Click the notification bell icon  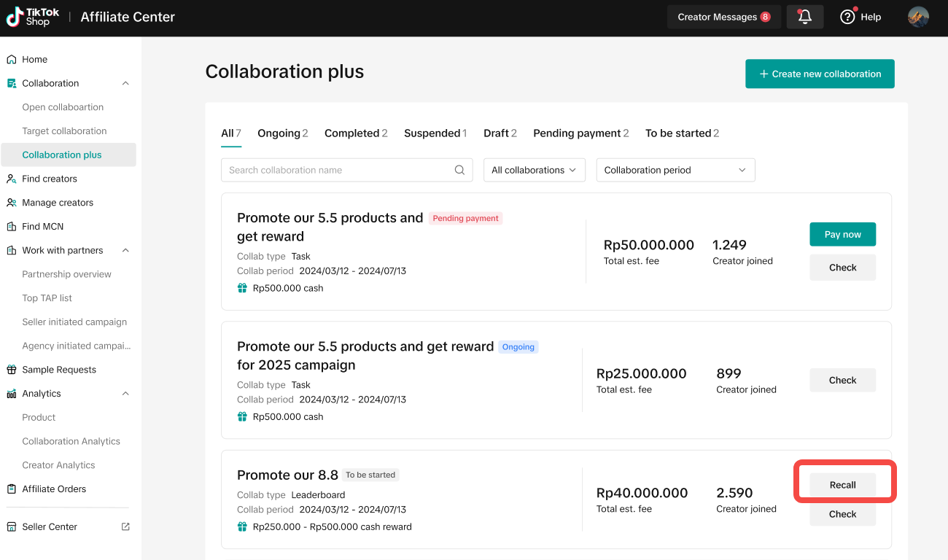coord(805,17)
